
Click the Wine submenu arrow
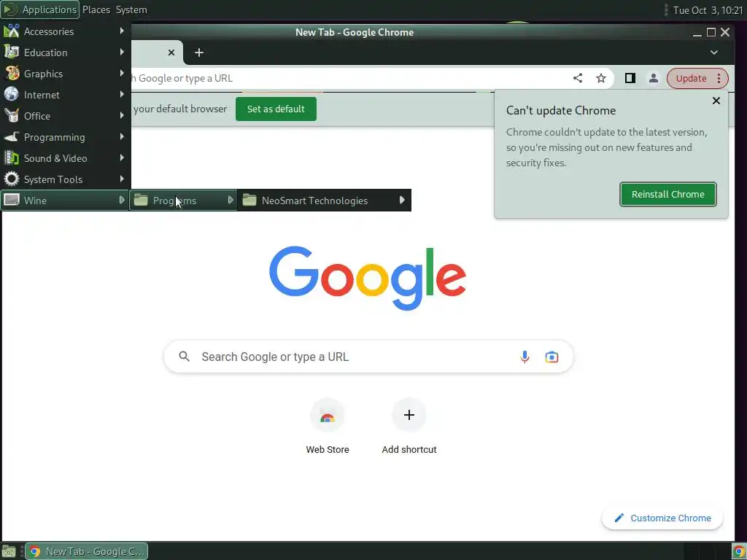pos(122,200)
